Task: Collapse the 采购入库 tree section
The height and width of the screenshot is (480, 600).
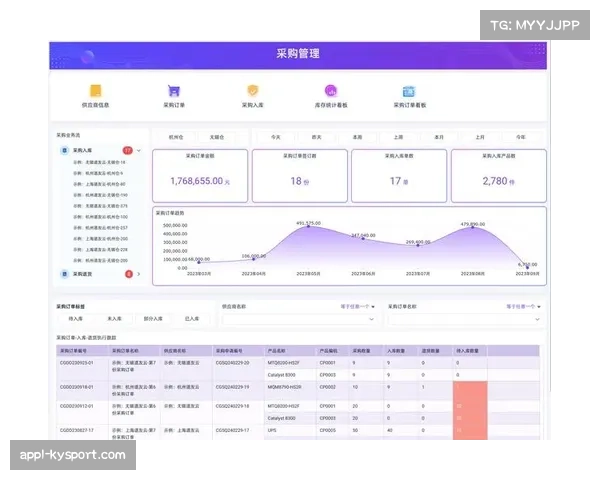Action: (x=139, y=150)
